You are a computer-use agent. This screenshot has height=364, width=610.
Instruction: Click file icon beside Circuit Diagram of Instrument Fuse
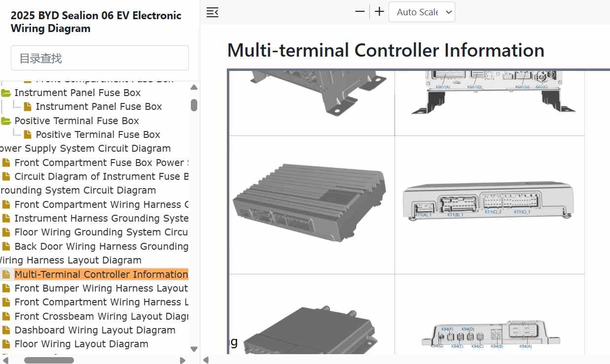point(6,176)
